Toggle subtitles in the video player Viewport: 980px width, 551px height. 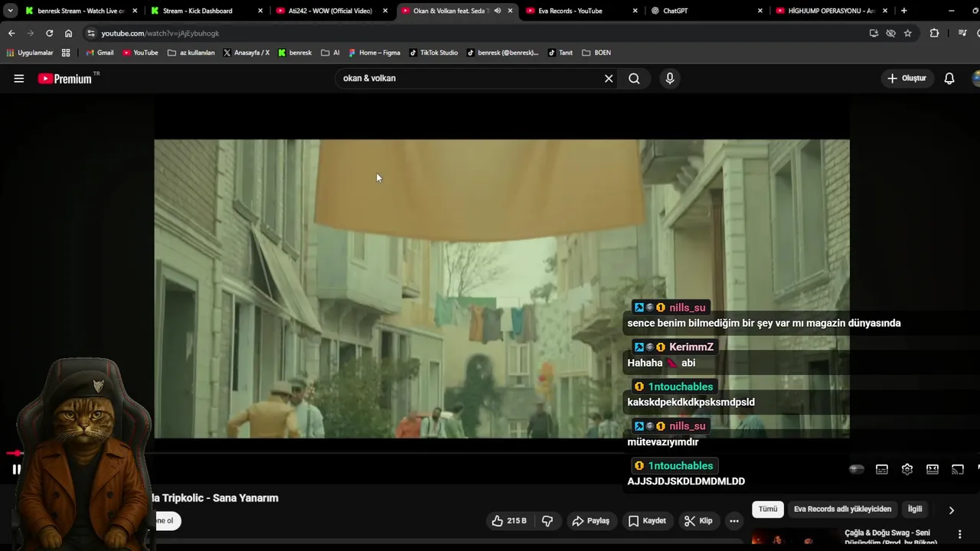coord(882,469)
